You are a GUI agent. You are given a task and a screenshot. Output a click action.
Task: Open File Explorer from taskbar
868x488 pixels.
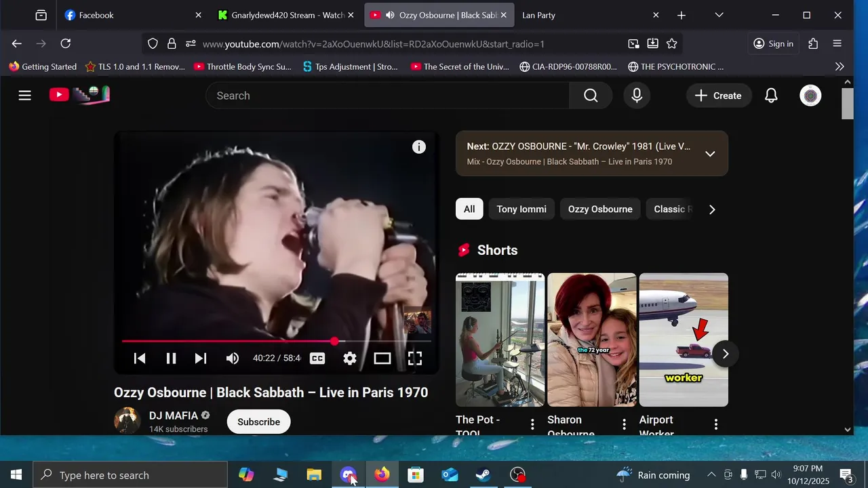click(x=314, y=475)
